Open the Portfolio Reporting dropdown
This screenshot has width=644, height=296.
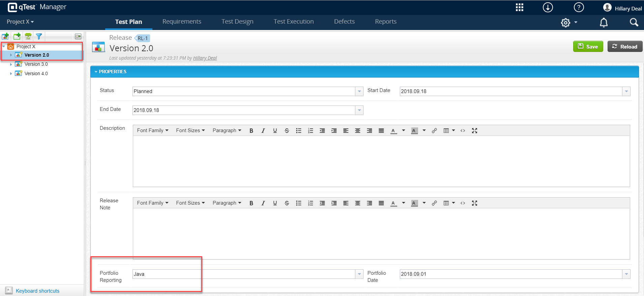coord(359,274)
